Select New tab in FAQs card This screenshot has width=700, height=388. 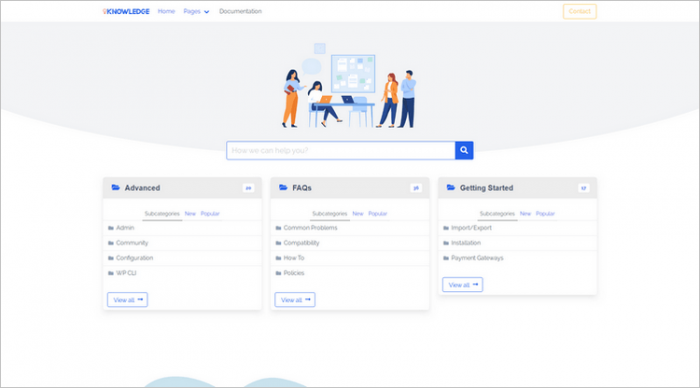[x=358, y=214]
